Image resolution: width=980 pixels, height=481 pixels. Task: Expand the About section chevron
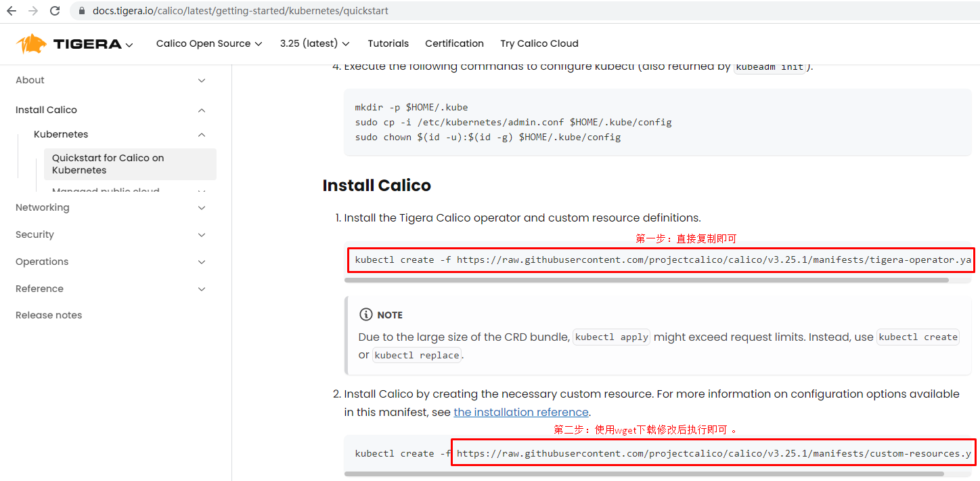pyautogui.click(x=202, y=81)
